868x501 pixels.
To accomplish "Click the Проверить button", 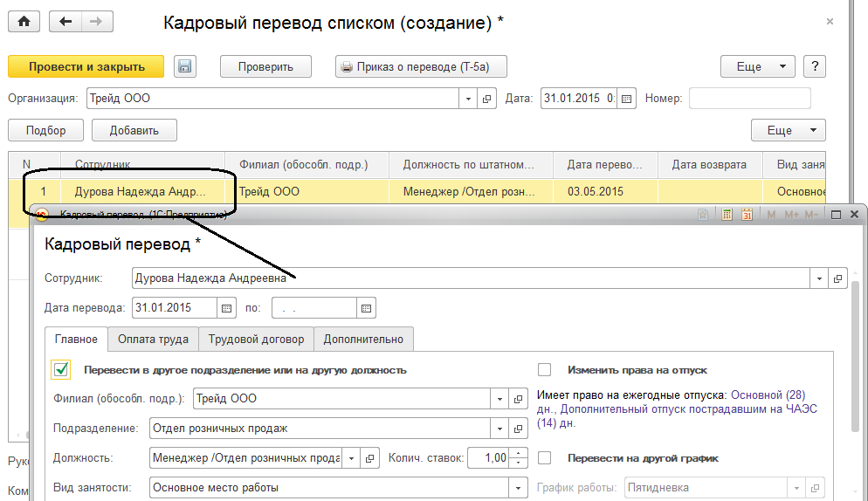I will coord(265,66).
